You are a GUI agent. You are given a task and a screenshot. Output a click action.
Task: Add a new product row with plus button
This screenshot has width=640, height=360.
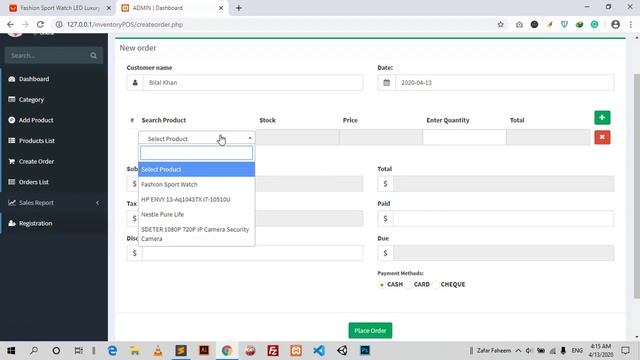pos(602,118)
